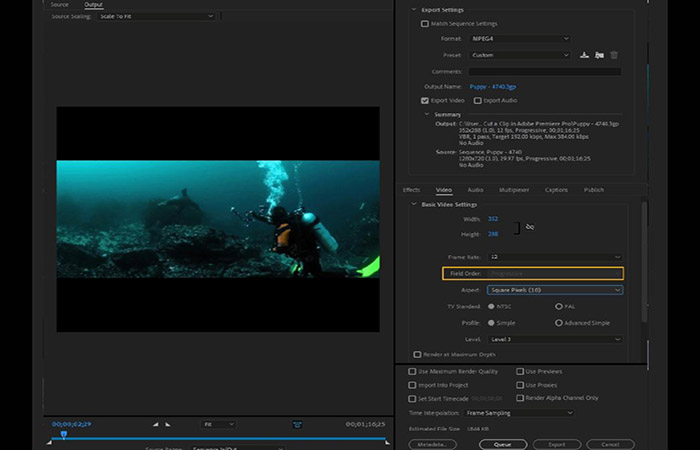The width and height of the screenshot is (700, 450).
Task: Click the timeline in-point marker at left end
Action: pos(49,442)
